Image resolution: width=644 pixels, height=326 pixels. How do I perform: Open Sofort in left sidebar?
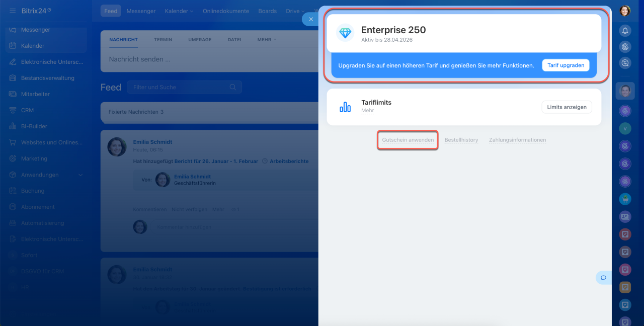click(x=29, y=255)
